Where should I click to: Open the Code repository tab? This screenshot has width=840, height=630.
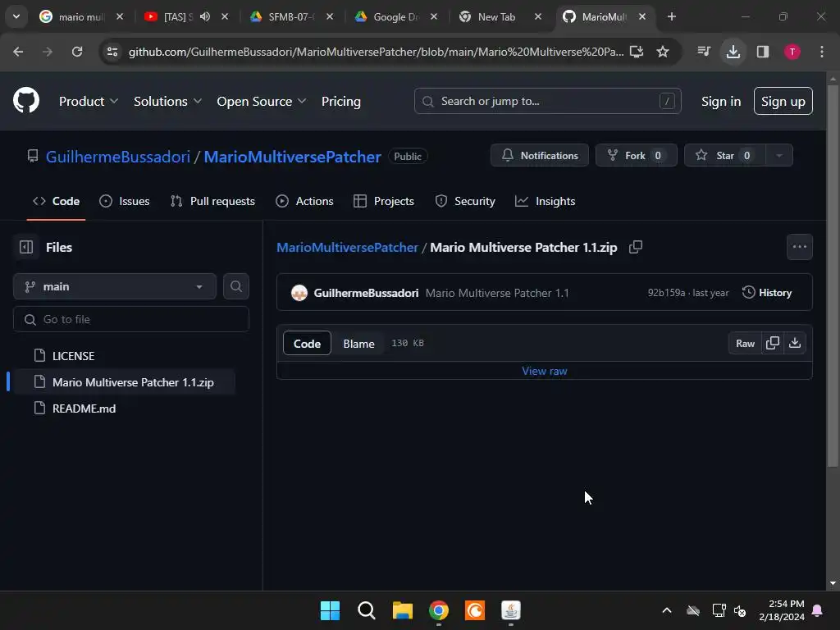pyautogui.click(x=57, y=202)
